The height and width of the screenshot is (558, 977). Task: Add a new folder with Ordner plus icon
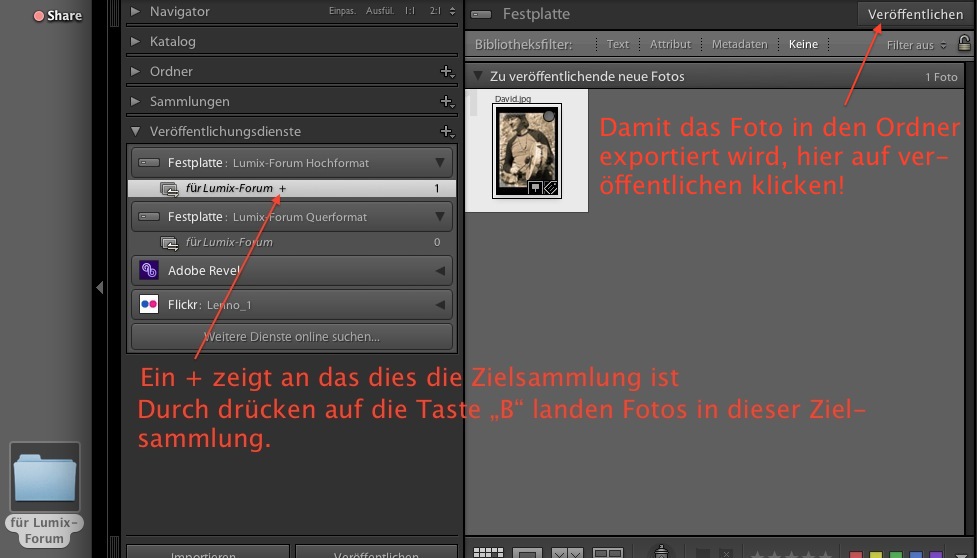447,72
